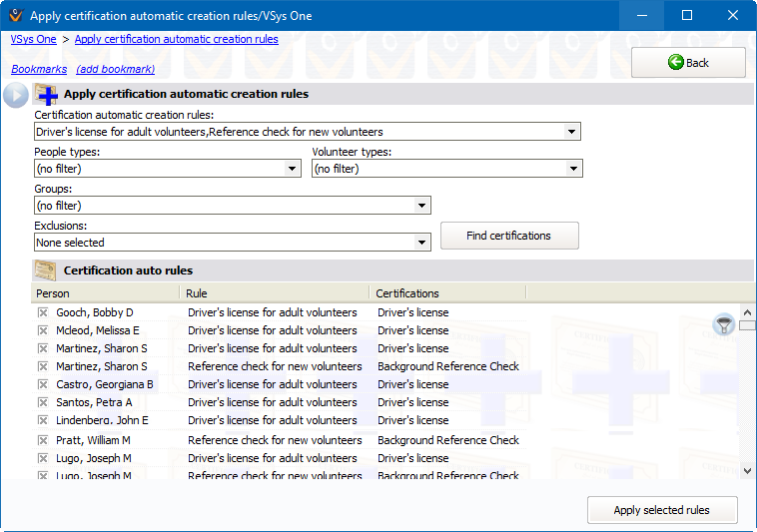
Task: Open Certification automatic creation rules dropdown
Action: coord(571,132)
